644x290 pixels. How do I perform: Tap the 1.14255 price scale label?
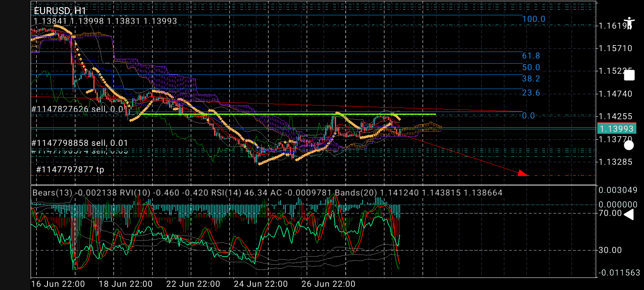point(615,116)
